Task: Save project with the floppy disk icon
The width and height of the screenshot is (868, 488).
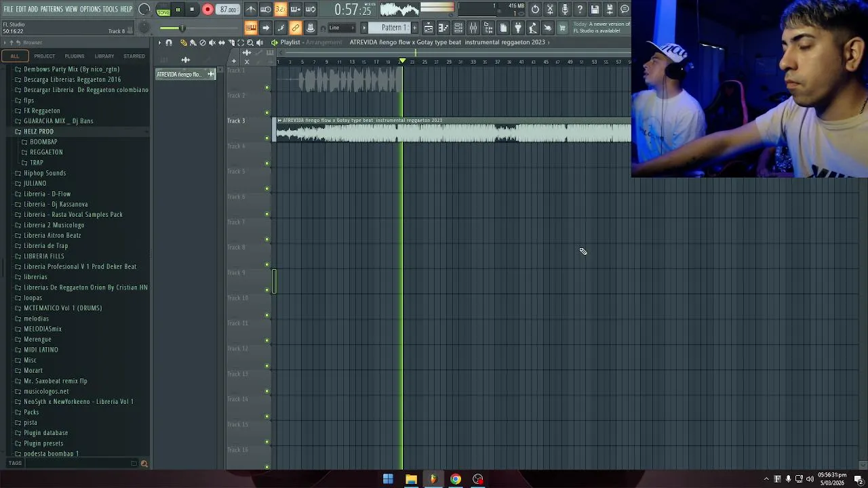Action: [x=594, y=9]
